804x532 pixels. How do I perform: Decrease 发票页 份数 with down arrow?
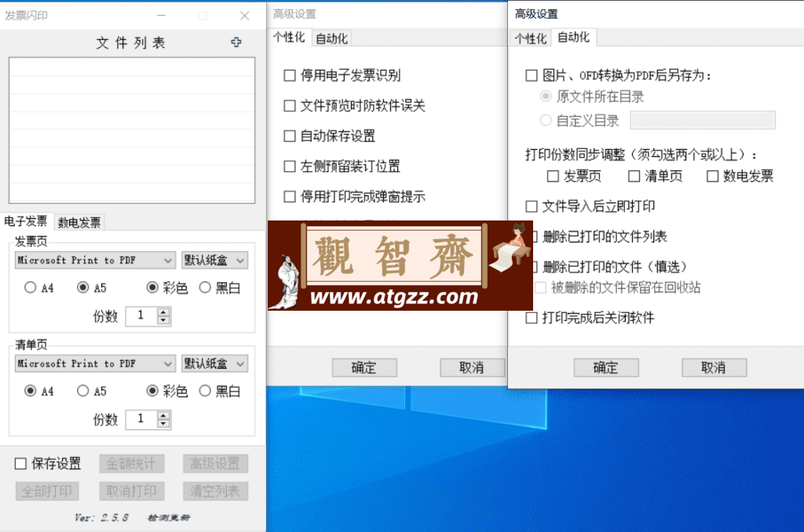pyautogui.click(x=163, y=320)
